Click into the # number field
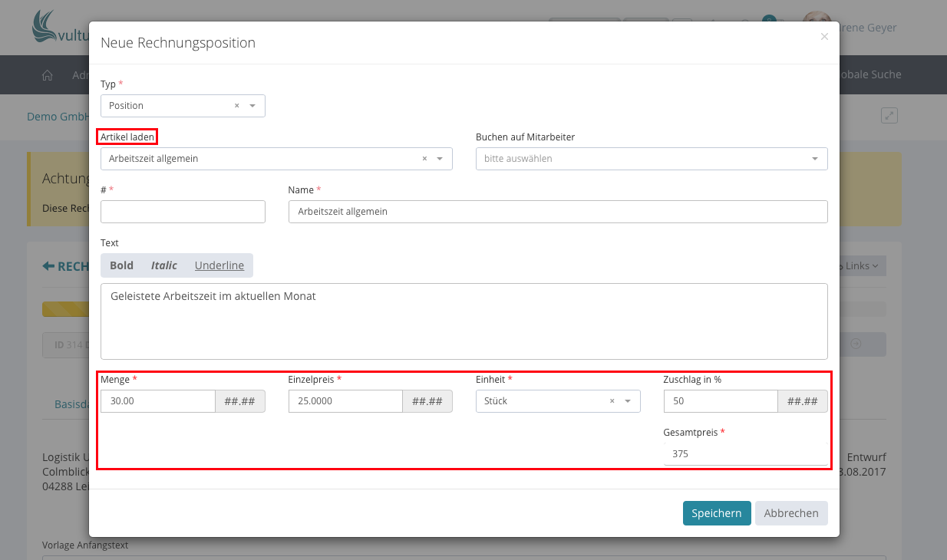The height and width of the screenshot is (560, 947). [x=183, y=212]
